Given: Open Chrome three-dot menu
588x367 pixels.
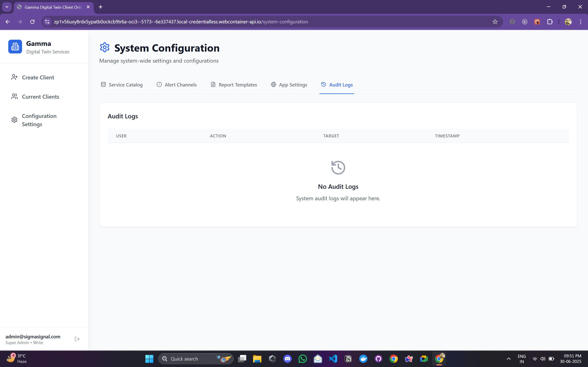Looking at the screenshot, I should coord(580,22).
